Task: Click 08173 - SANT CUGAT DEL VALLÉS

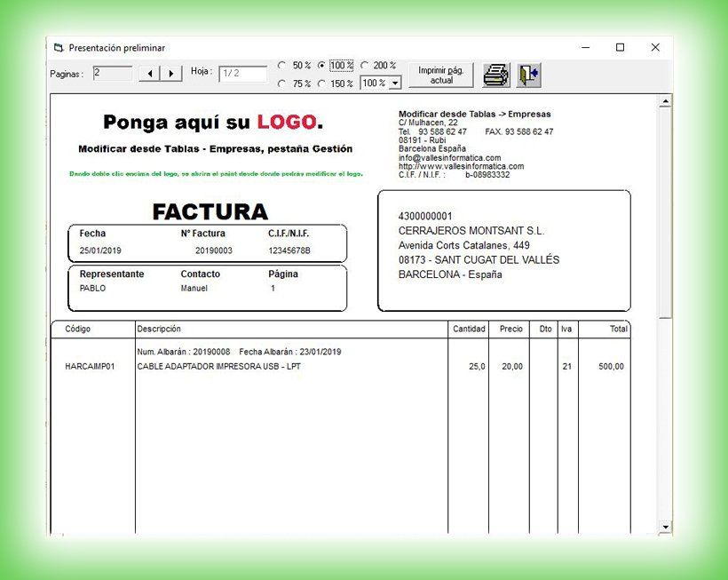Action: click(479, 259)
